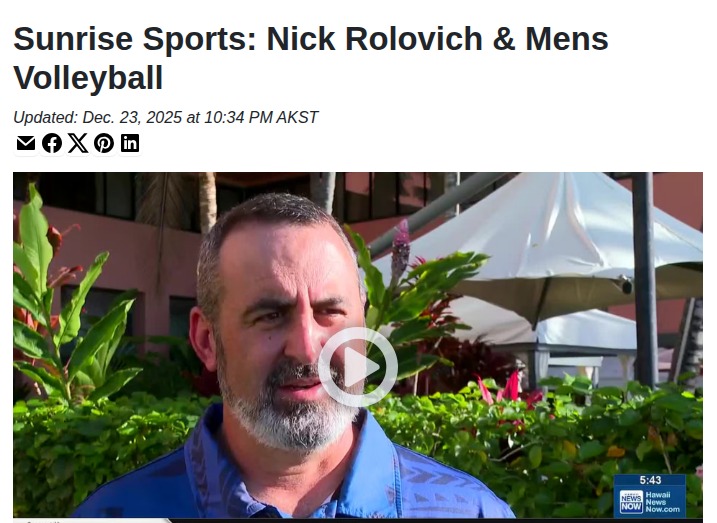
Task: Click the purple flower spike above the leaves
Action: (x=401, y=245)
